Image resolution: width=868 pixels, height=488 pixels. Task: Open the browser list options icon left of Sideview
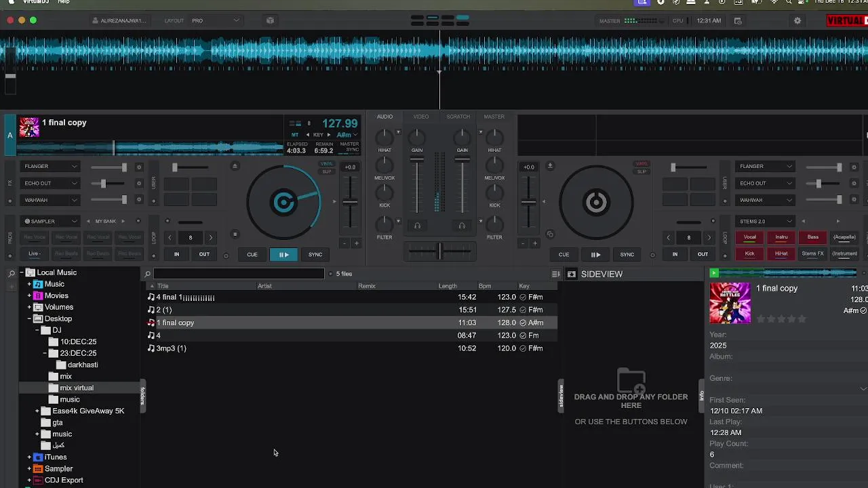555,274
